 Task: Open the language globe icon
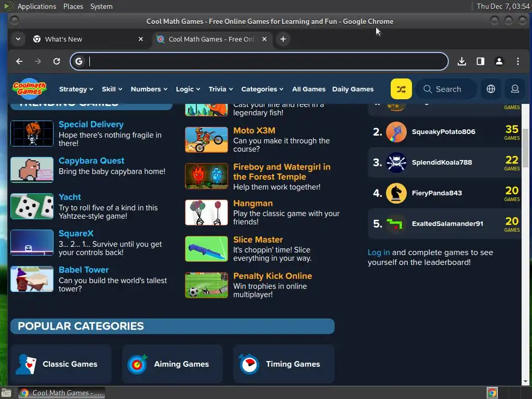[x=490, y=89]
